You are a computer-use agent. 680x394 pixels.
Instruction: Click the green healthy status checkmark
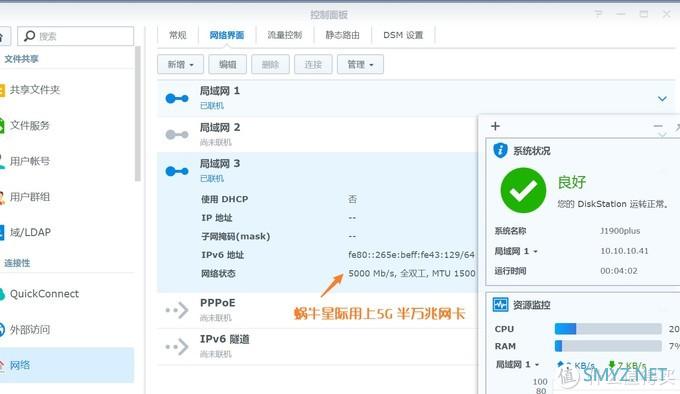click(x=523, y=190)
